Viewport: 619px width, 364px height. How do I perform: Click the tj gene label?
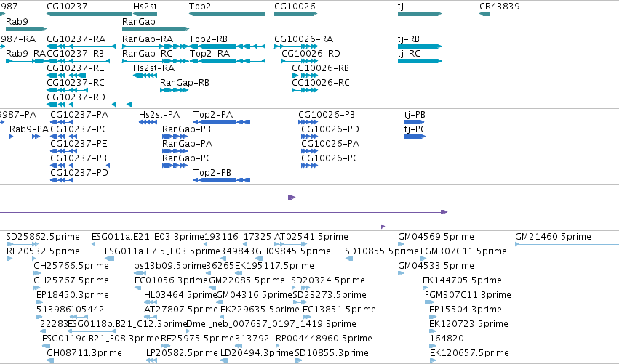click(x=401, y=7)
